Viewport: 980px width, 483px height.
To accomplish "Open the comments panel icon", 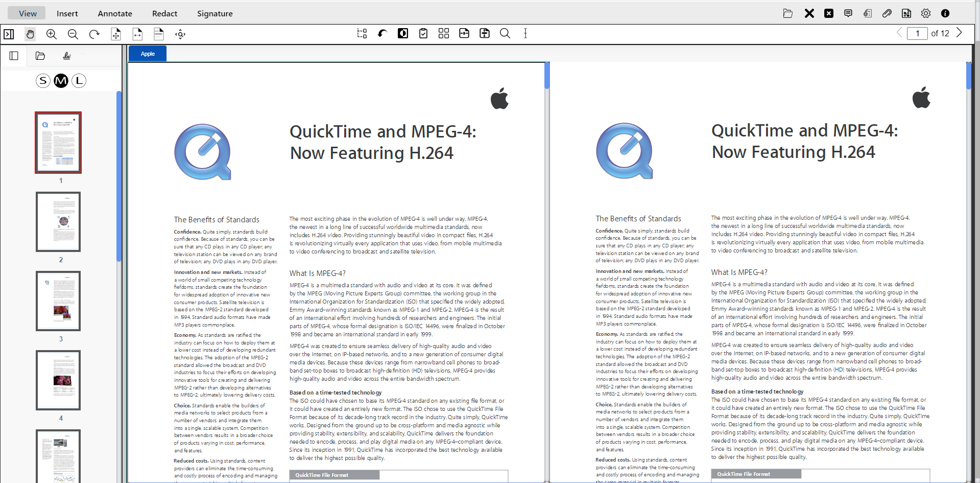I will pyautogui.click(x=848, y=13).
